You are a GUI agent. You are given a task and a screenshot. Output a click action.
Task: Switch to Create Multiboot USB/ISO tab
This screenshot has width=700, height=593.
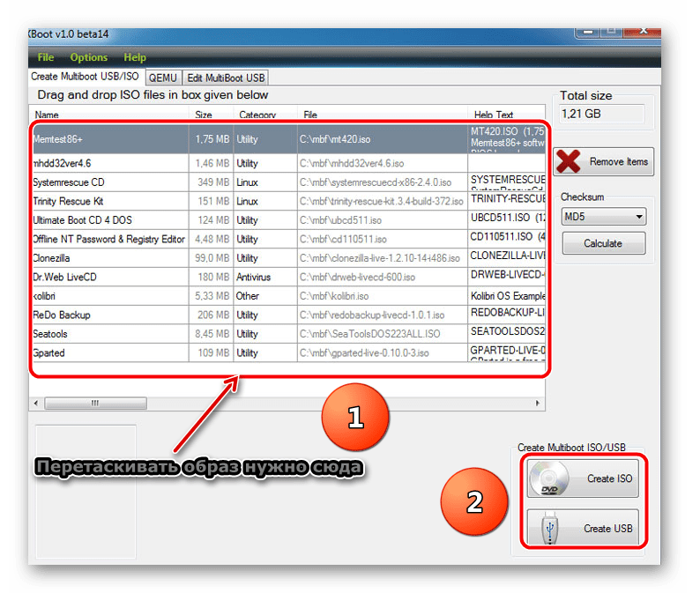pos(85,77)
